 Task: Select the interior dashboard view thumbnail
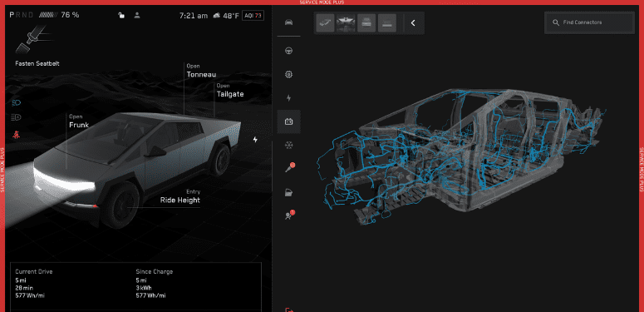(x=346, y=23)
